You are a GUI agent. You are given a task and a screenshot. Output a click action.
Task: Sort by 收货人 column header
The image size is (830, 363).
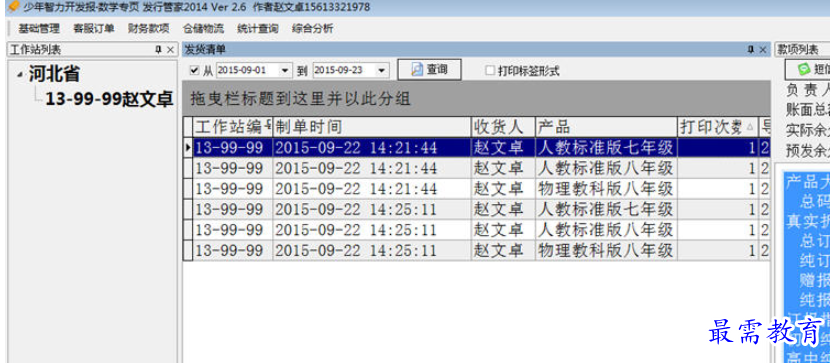(x=503, y=127)
